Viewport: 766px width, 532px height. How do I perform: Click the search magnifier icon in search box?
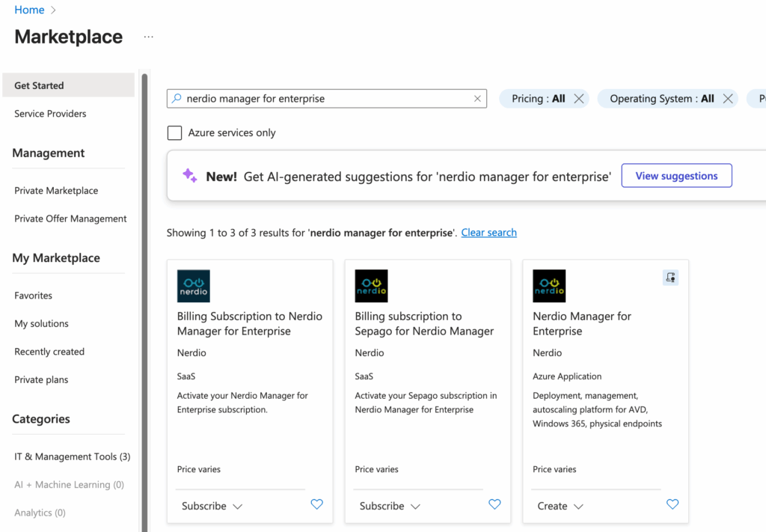coord(177,99)
